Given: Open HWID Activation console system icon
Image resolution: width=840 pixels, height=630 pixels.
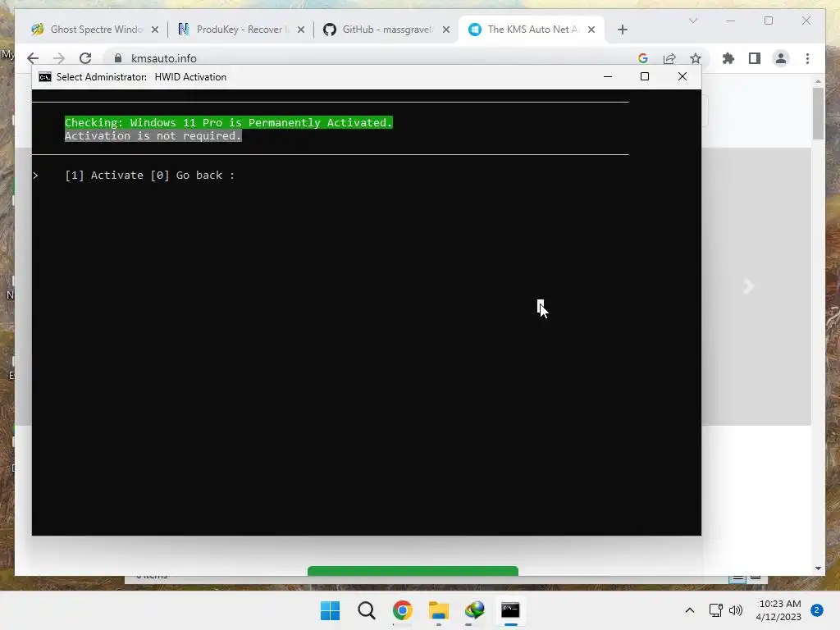Looking at the screenshot, I should (45, 77).
